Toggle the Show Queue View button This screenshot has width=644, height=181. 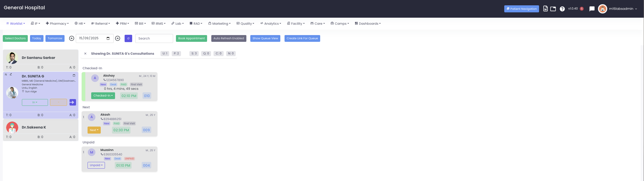pos(265,38)
